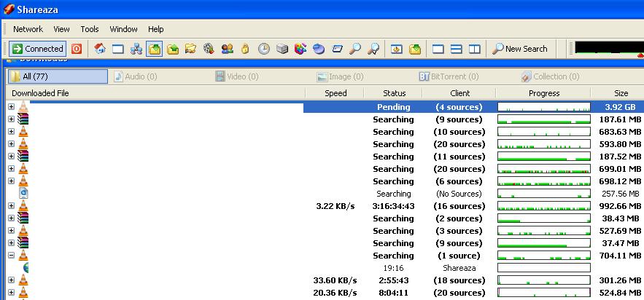Expand the 992.66 MB download row
Viewport: 644px width, 300px height.
[11, 206]
